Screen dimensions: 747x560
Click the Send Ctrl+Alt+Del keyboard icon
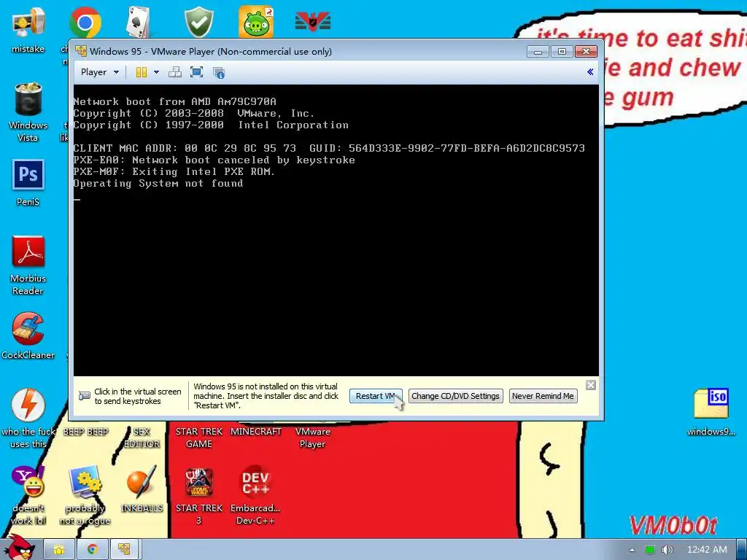175,72
